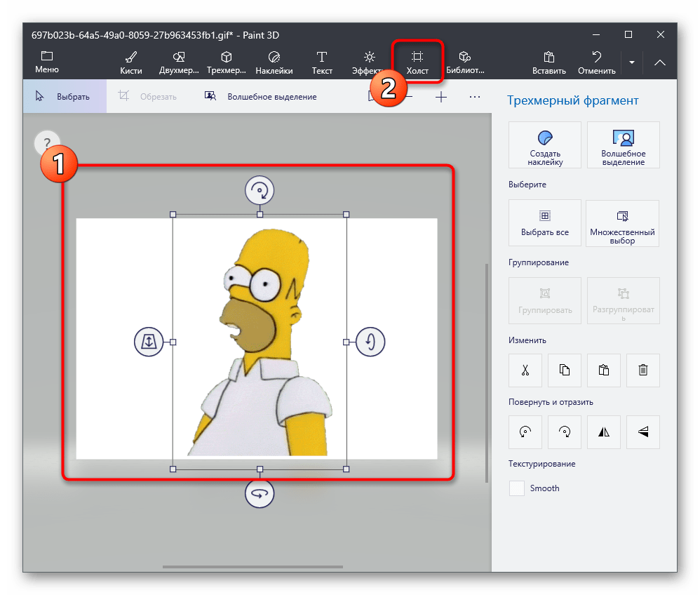
Task: Flip vertically using the triangle icon
Action: (642, 433)
